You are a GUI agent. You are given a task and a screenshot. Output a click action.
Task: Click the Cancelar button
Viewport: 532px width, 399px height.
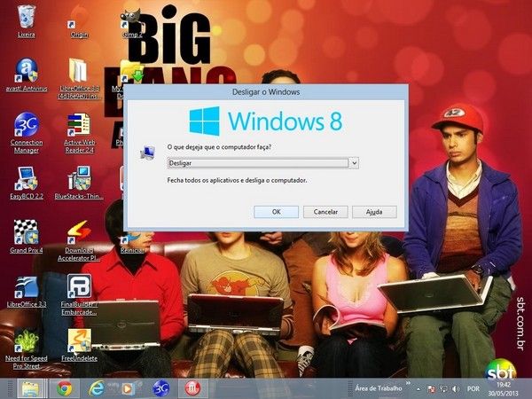(325, 212)
